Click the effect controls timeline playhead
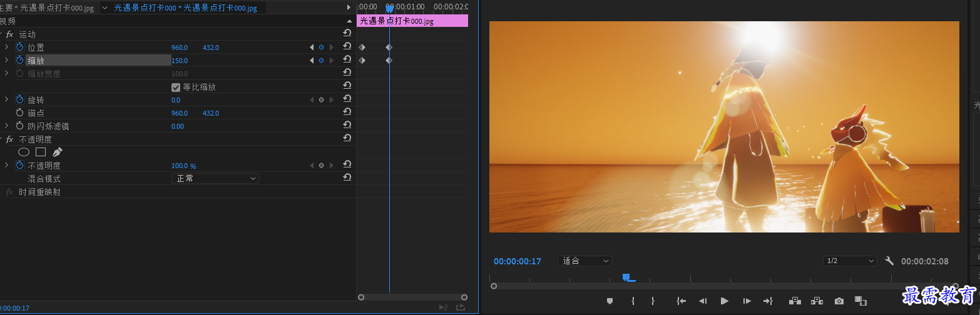Viewport: 980px width, 315px height. (x=389, y=8)
